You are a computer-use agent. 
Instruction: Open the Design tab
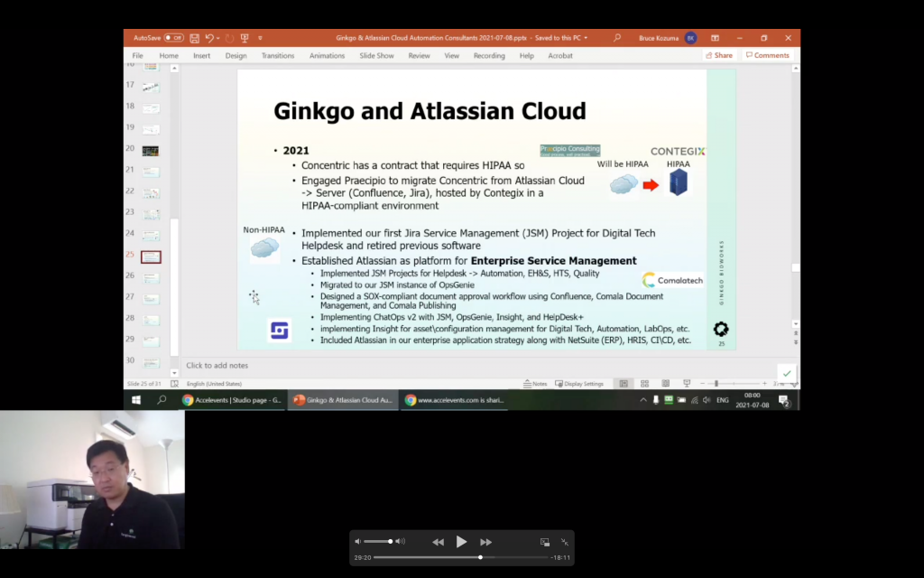(236, 55)
